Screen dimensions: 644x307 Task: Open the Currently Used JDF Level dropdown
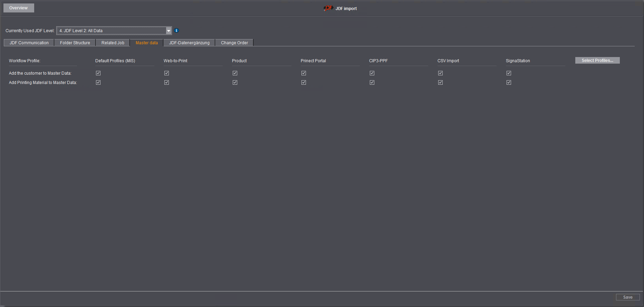pos(111,31)
